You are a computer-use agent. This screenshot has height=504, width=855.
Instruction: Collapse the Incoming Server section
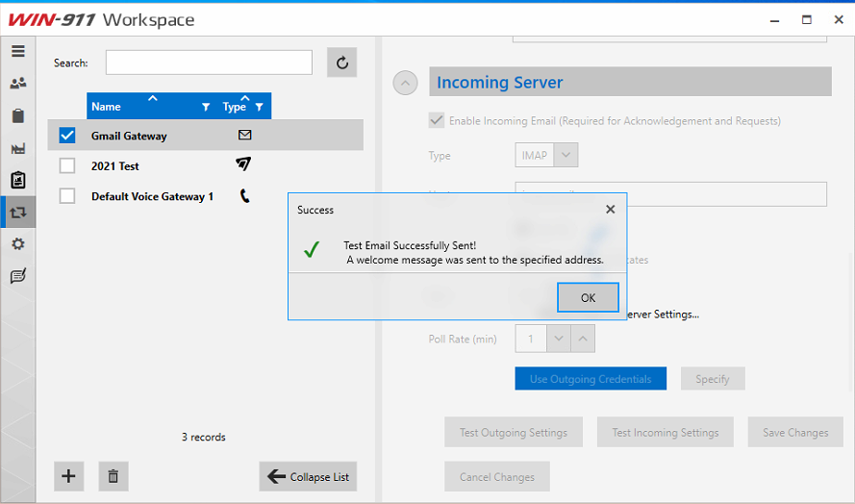coord(406,84)
